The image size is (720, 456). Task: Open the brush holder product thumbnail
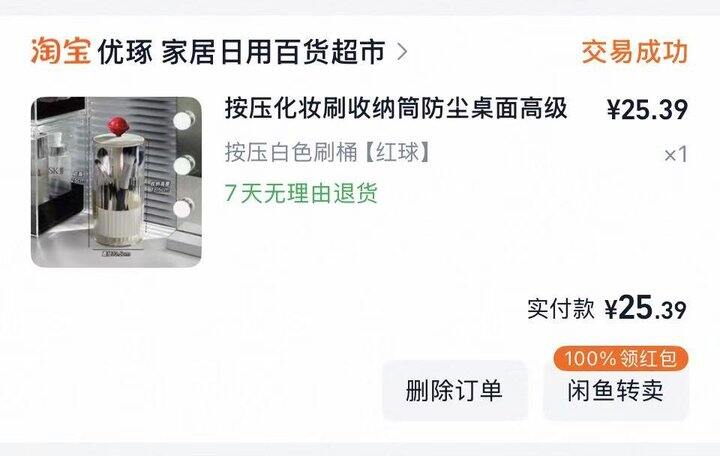tap(116, 182)
